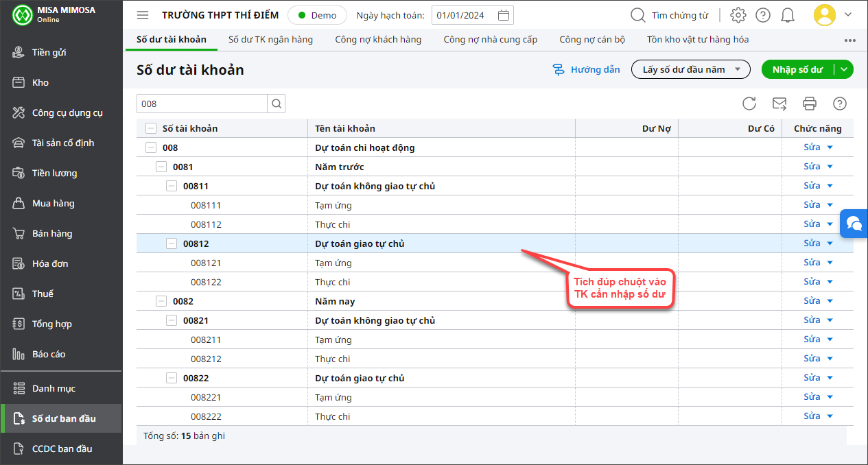This screenshot has height=465, width=868.
Task: Click the print icon above the table
Action: [810, 104]
